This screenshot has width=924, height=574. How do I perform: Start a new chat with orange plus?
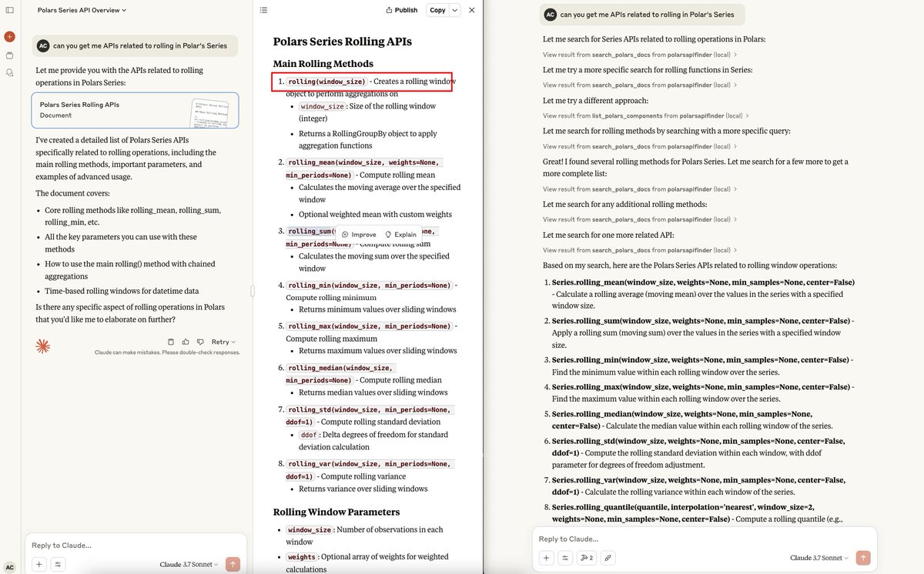(x=9, y=36)
